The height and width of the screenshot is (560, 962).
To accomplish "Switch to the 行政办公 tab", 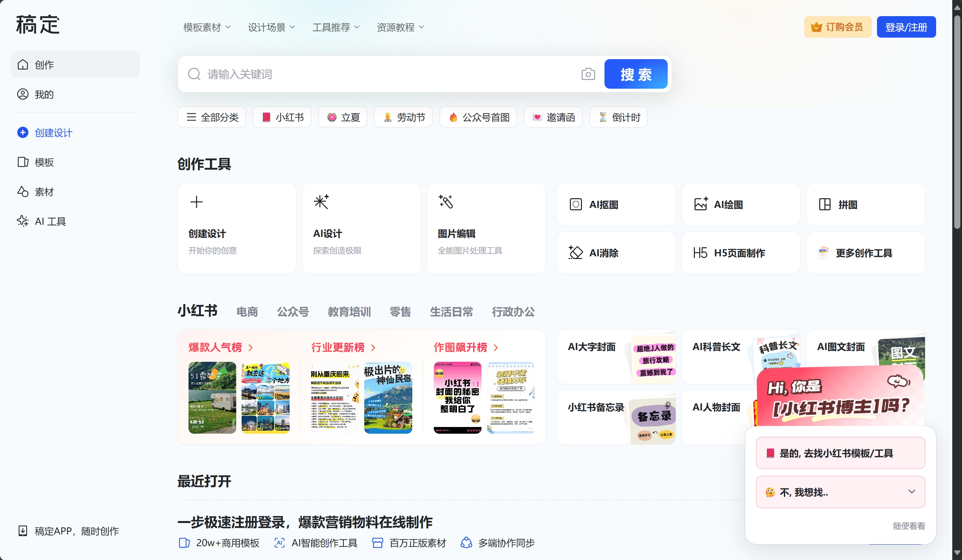I will point(513,311).
